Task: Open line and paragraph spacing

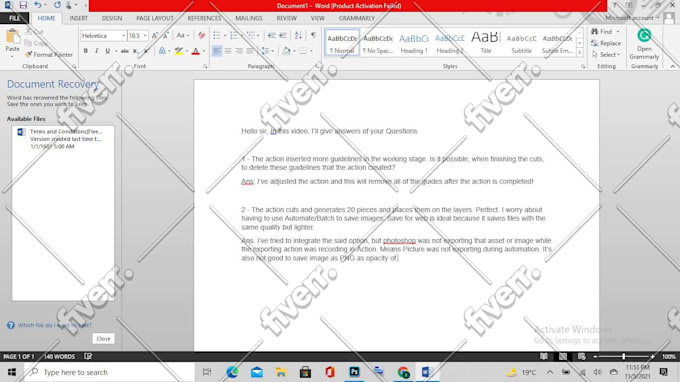Action: coord(265,51)
